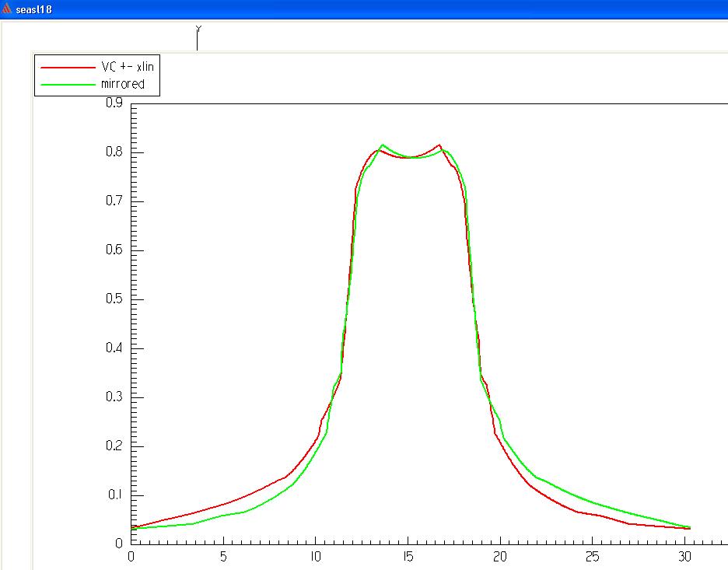728x570 pixels.
Task: Click y-axis tick label 0.4
Action: (x=114, y=348)
